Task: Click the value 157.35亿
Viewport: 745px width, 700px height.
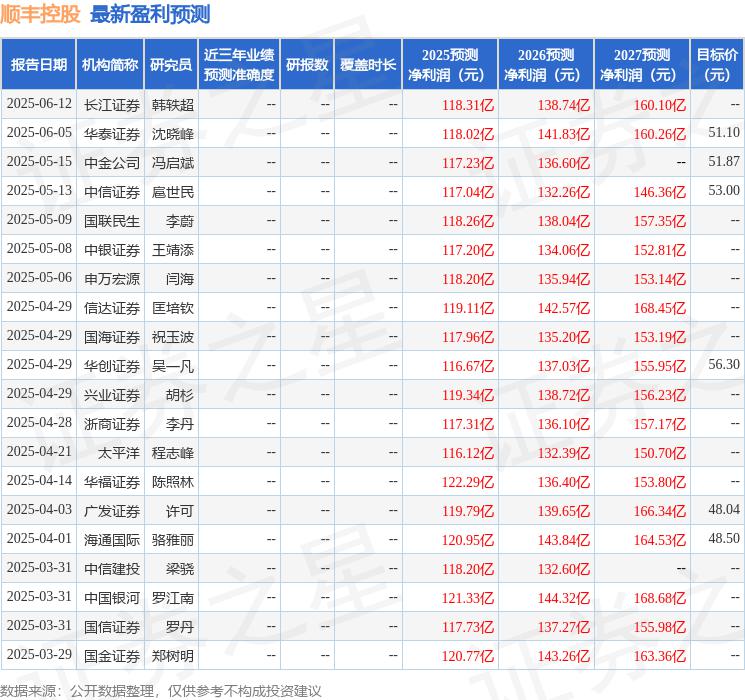Action: [659, 221]
